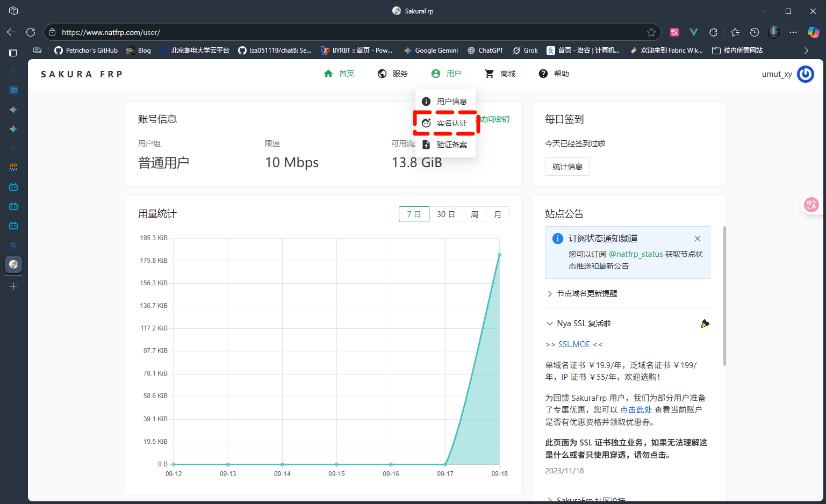Screen dimensions: 826x504
Task: Click the address bar URL field
Action: pos(352,32)
